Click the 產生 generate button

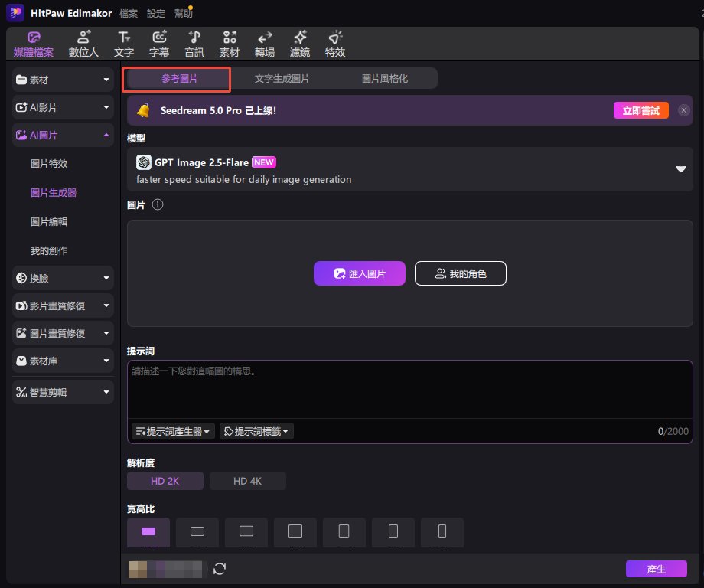point(656,569)
